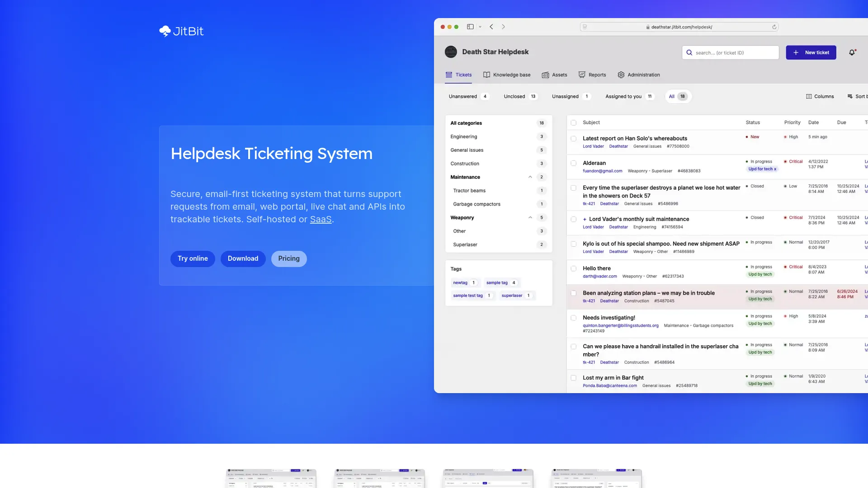Click the reader view icon in address bar
Viewport: 868px width, 488px height.
pyautogui.click(x=585, y=27)
